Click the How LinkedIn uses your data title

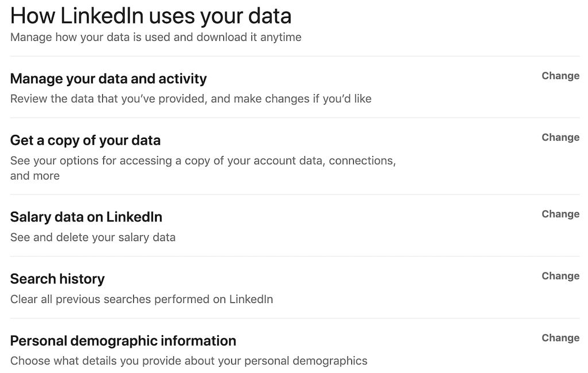tap(150, 15)
